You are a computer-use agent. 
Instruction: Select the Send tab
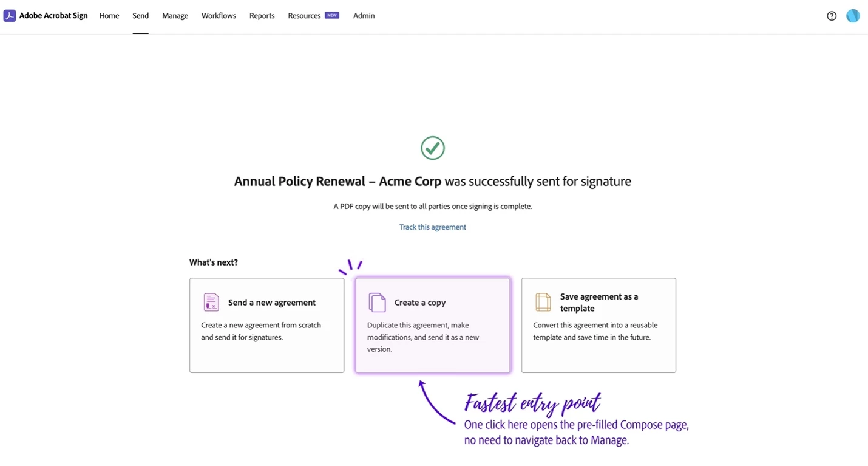[x=141, y=16]
